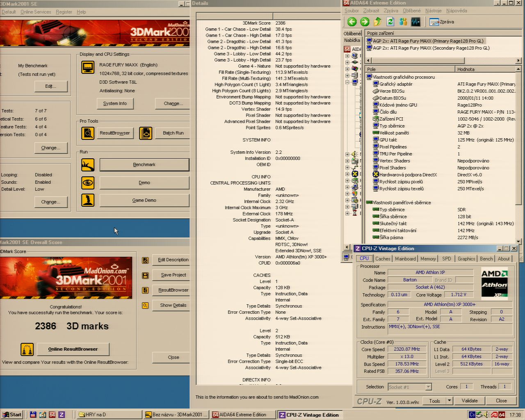Open the Nápověda menu in AIDA64

point(456,11)
